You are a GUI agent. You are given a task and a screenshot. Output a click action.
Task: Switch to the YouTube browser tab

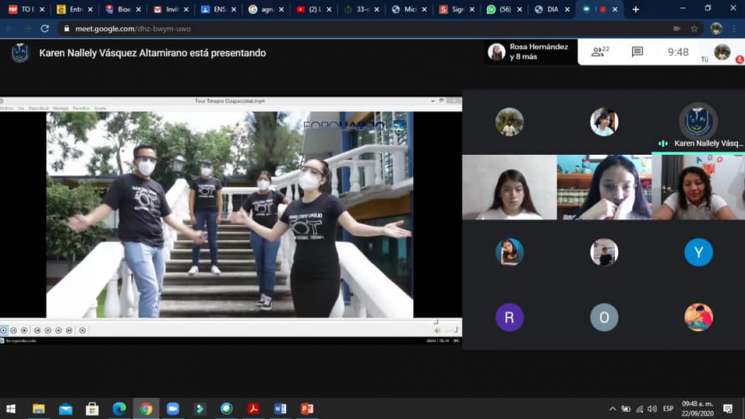307,9
